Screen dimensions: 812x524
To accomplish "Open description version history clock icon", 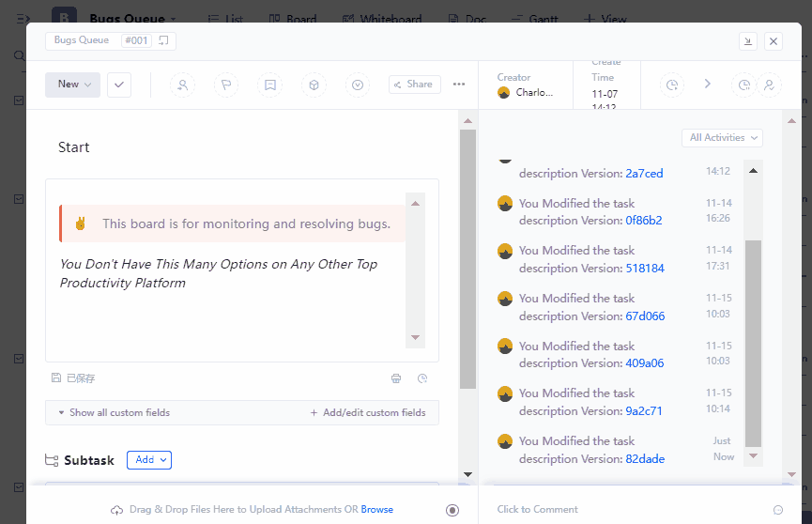I will (x=422, y=378).
